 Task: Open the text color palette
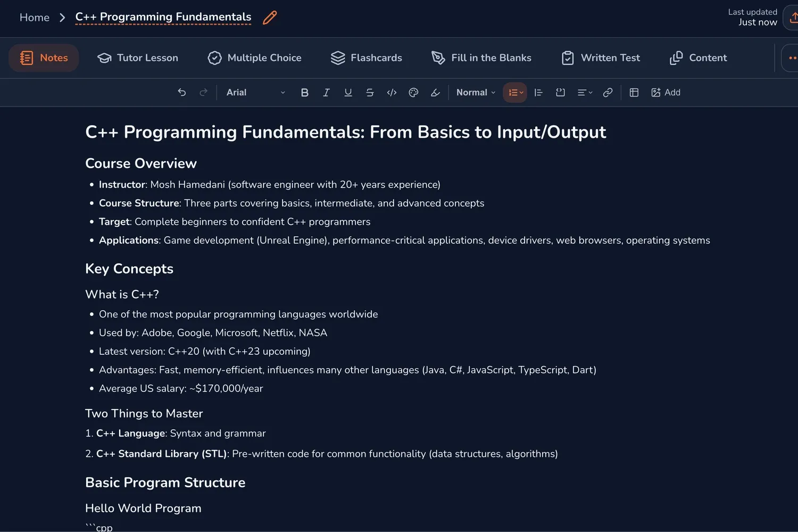click(x=413, y=93)
